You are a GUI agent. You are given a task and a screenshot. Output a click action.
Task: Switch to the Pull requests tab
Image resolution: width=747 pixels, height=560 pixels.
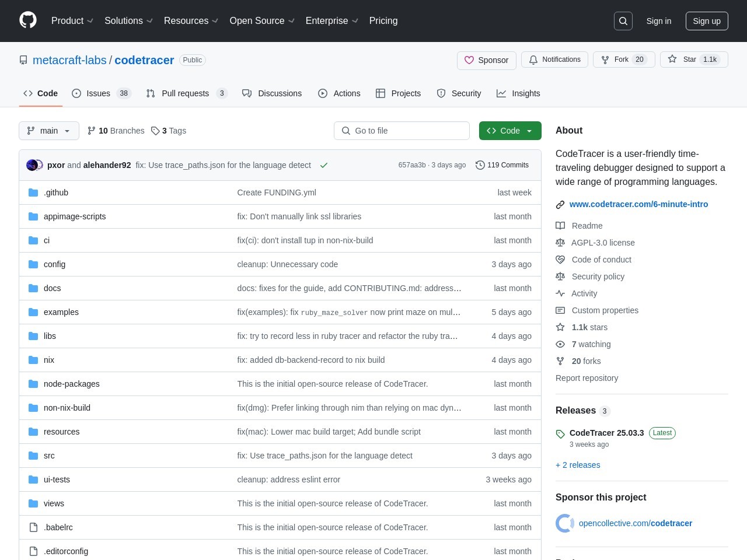pos(187,93)
